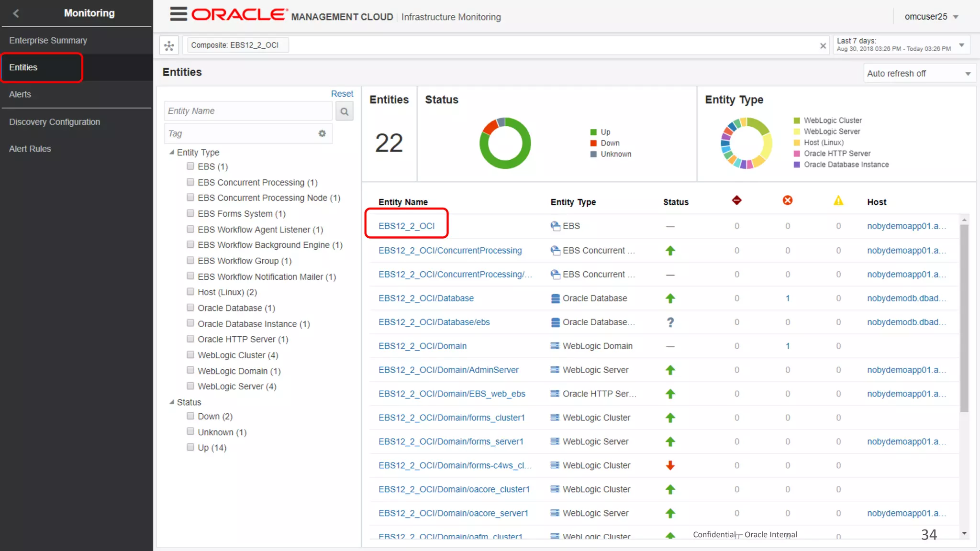
Task: Filter by Down (2) status
Action: tap(190, 416)
